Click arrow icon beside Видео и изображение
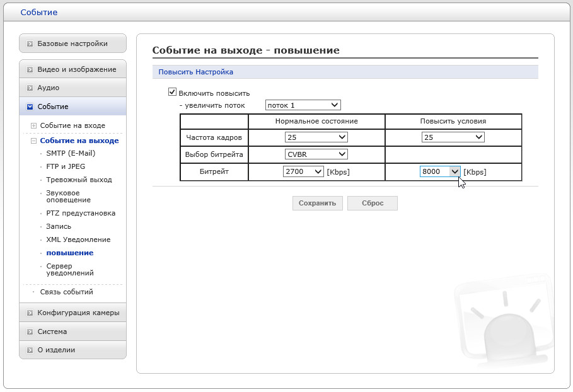Image resolution: width=573 pixels, height=392 pixels. click(30, 69)
